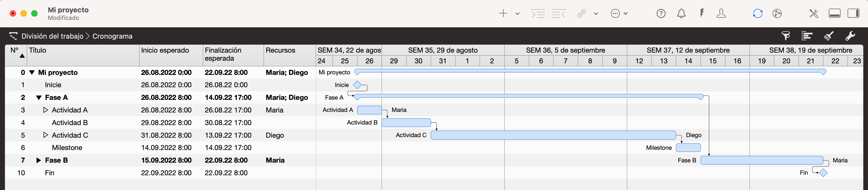The width and height of the screenshot is (868, 190).
Task: Click the help question mark button
Action: (661, 13)
